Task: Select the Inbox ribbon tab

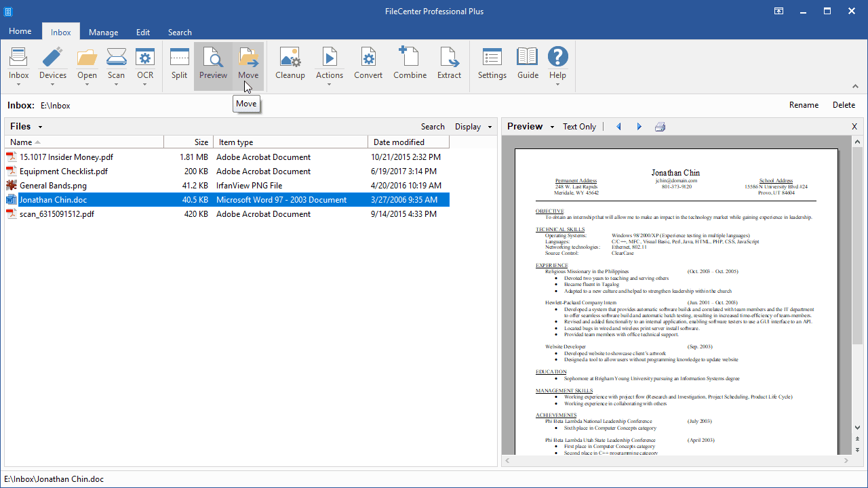Action: (61, 32)
